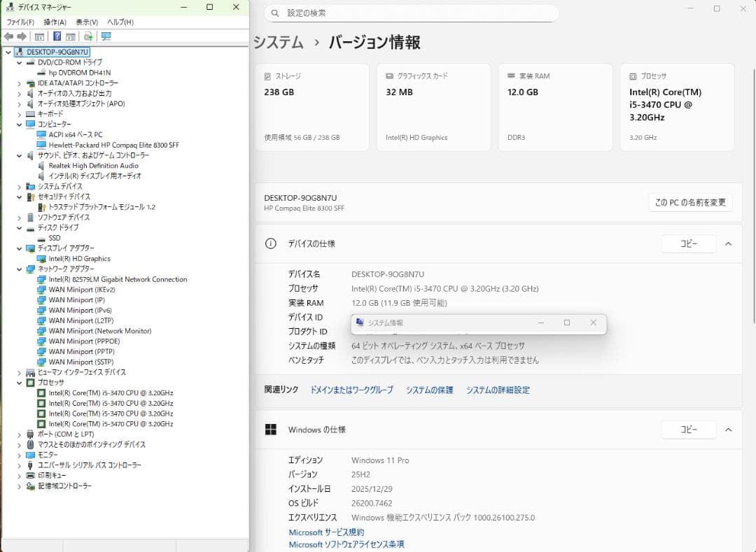Click the このPCの名前を変更 button
This screenshot has width=756, height=552.
689,202
